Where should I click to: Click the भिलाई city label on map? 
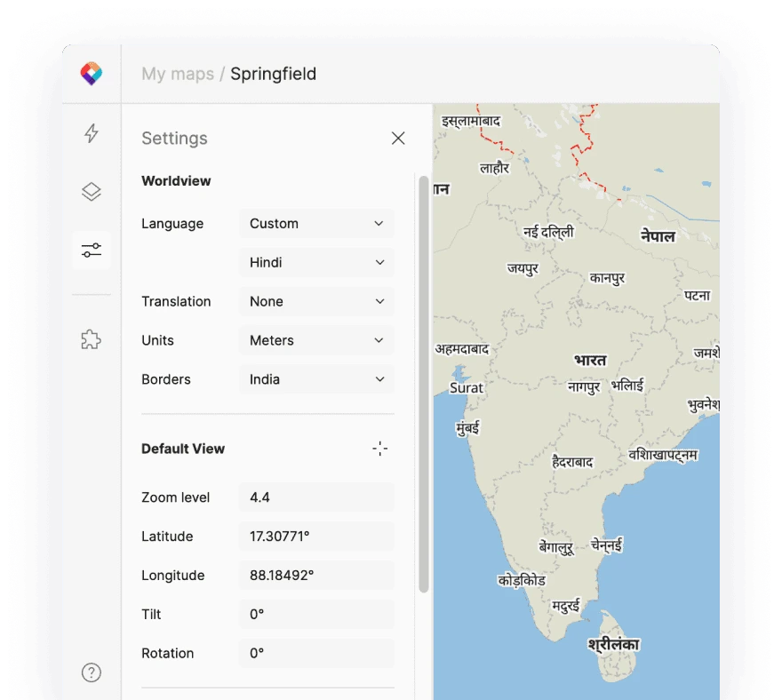[626, 385]
